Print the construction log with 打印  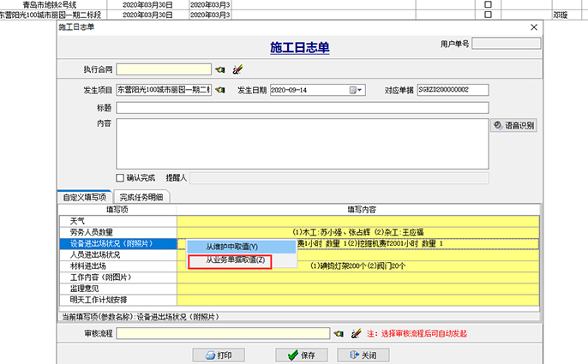[219, 355]
